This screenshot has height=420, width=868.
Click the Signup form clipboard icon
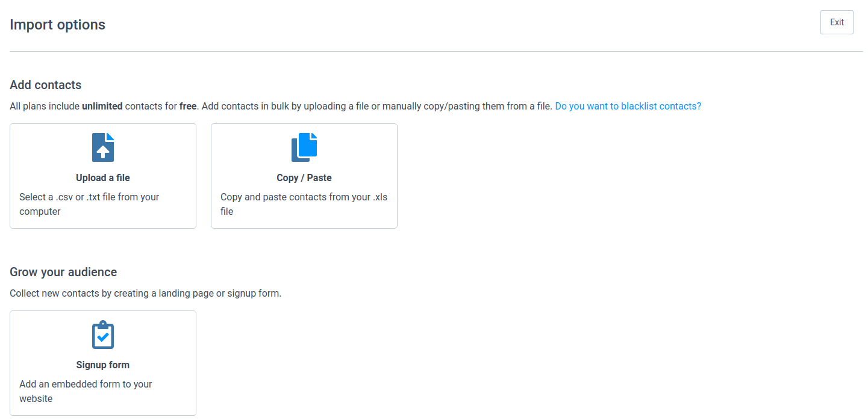103,335
